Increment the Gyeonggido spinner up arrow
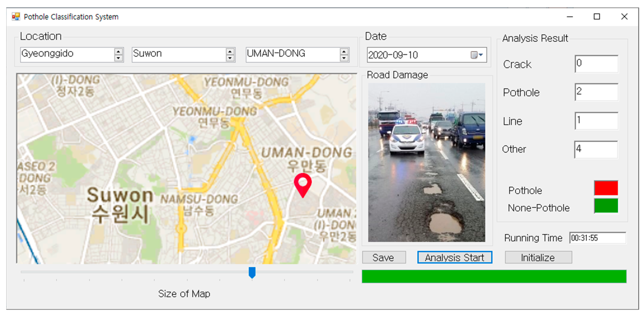This screenshot has height=316, width=644. coord(118,51)
